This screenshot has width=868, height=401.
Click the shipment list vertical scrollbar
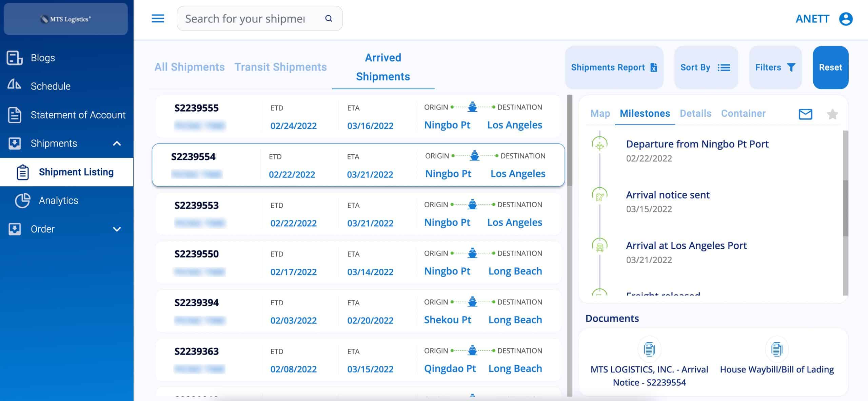click(x=570, y=140)
